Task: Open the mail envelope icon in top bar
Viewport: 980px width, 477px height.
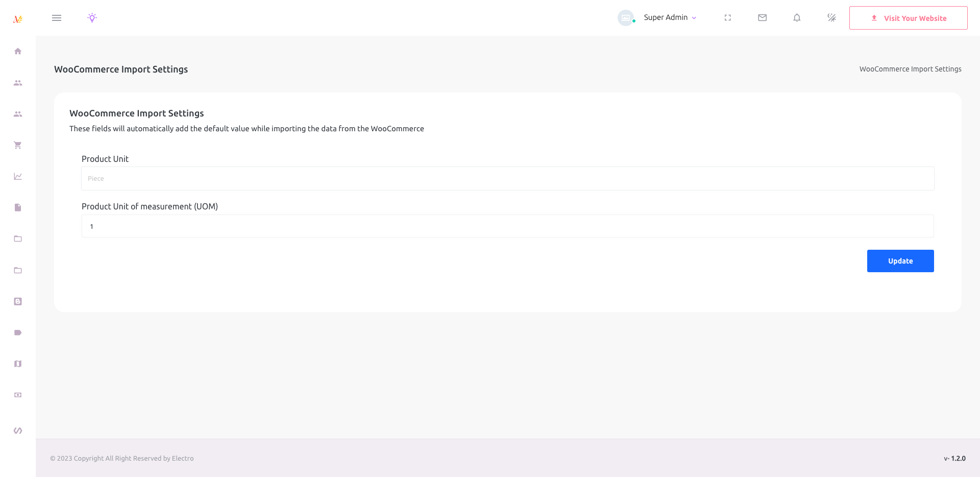Action: coord(762,17)
